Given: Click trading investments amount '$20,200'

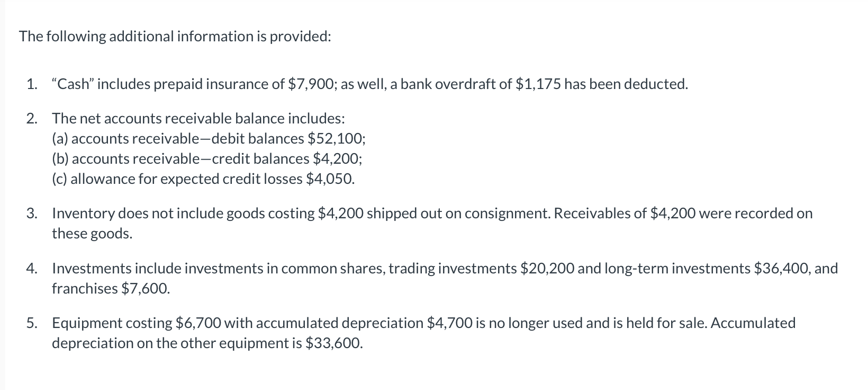Looking at the screenshot, I should pos(547,268).
